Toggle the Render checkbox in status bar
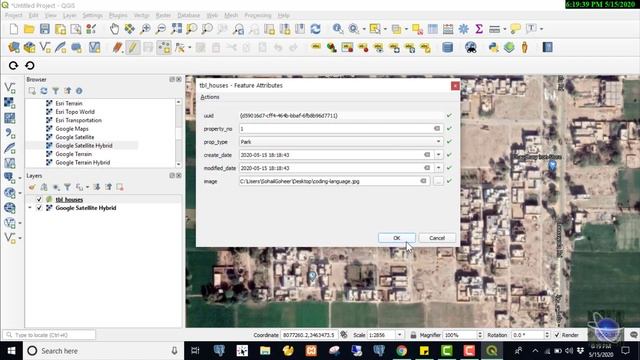This screenshot has width=640, height=360. click(x=557, y=335)
